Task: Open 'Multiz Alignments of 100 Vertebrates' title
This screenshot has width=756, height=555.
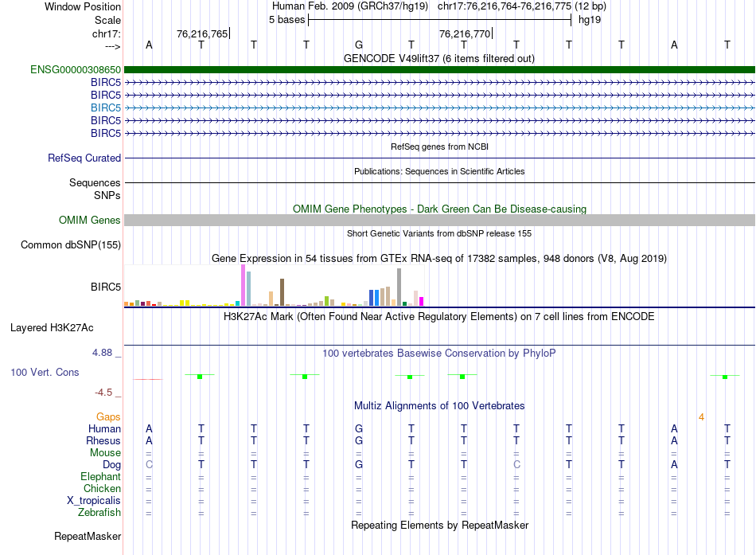Action: 439,406
